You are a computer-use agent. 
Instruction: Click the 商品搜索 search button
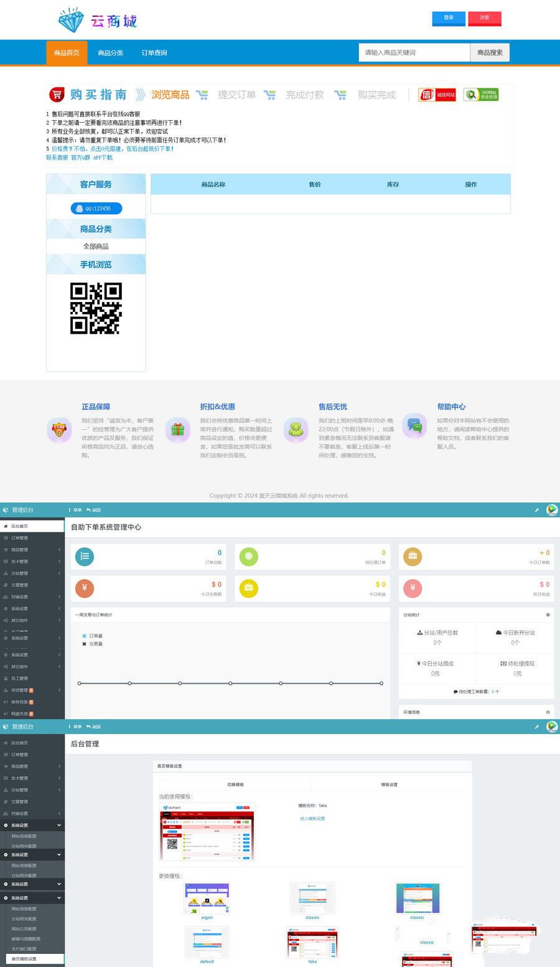click(x=490, y=53)
